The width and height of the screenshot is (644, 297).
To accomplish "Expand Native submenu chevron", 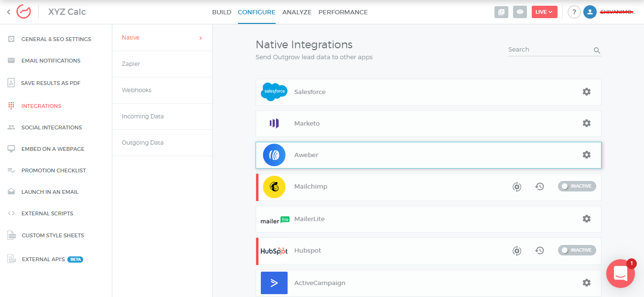I will tap(201, 38).
